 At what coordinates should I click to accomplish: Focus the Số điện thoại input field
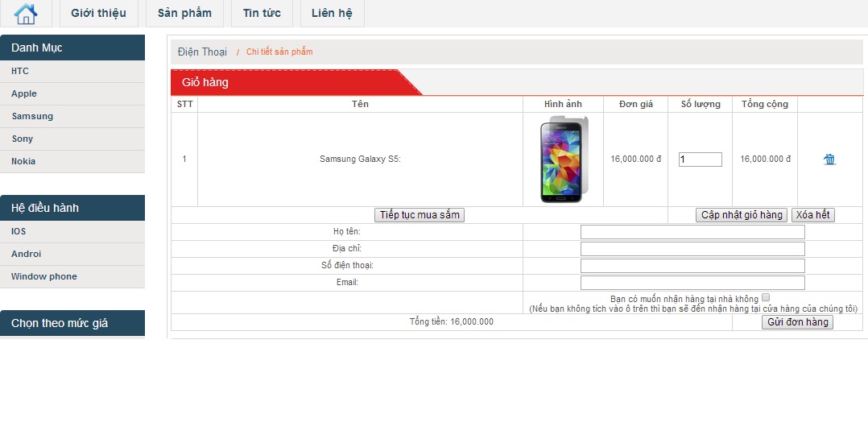pos(692,266)
